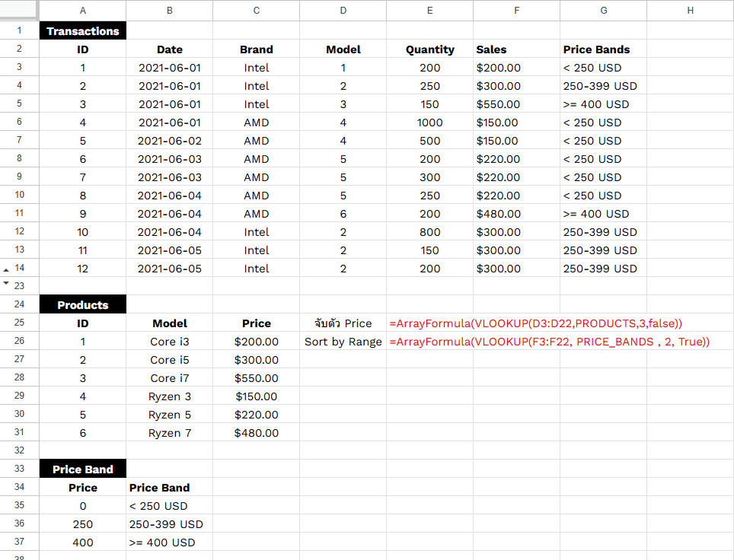The height and width of the screenshot is (560, 734).
Task: Select column A header
Action: pos(82,10)
